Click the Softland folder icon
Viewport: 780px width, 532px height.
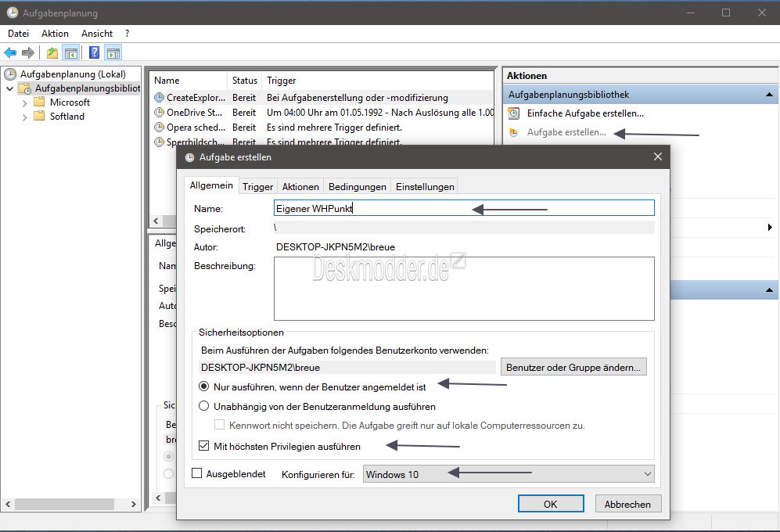click(39, 116)
